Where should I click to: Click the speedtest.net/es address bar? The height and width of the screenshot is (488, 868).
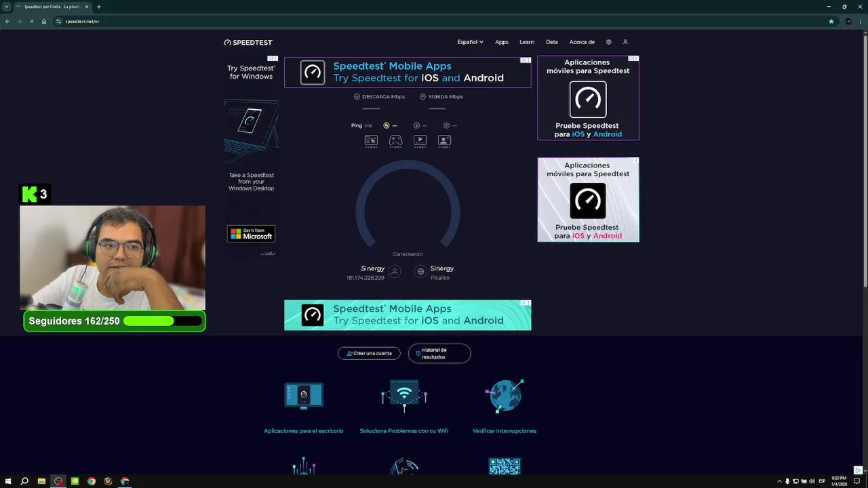coord(444,21)
